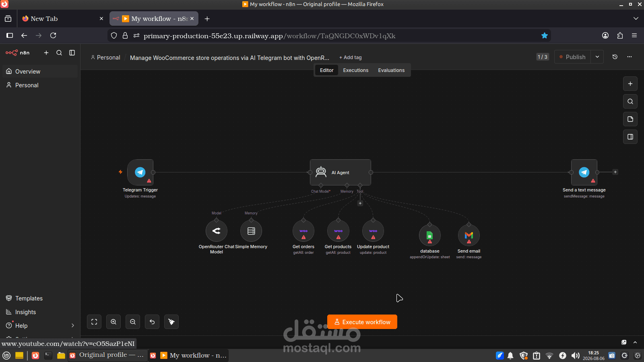Open Overview in the sidebar
The height and width of the screenshot is (362, 644).
coord(40,71)
